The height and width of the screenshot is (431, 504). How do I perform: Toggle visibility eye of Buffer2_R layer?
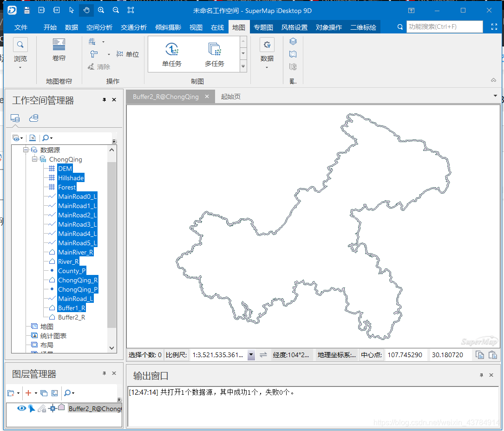[x=21, y=408]
